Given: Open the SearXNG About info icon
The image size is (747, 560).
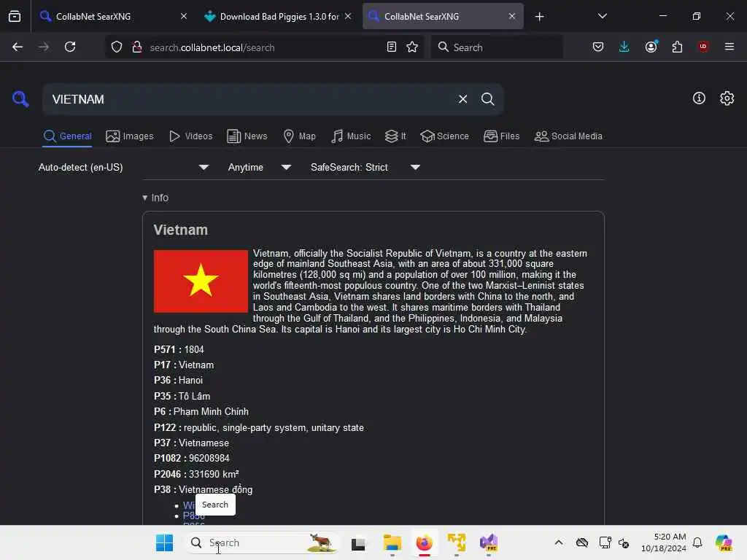Looking at the screenshot, I should coord(699,98).
